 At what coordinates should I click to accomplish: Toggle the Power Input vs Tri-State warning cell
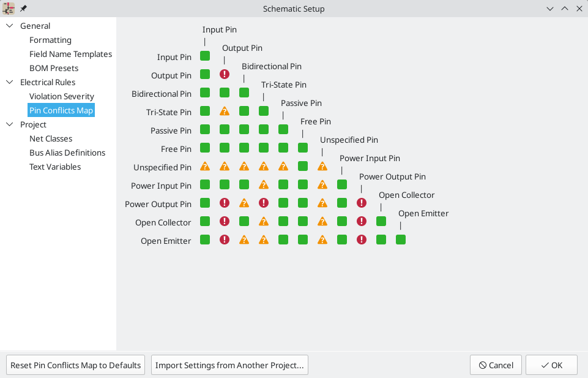pos(264,184)
